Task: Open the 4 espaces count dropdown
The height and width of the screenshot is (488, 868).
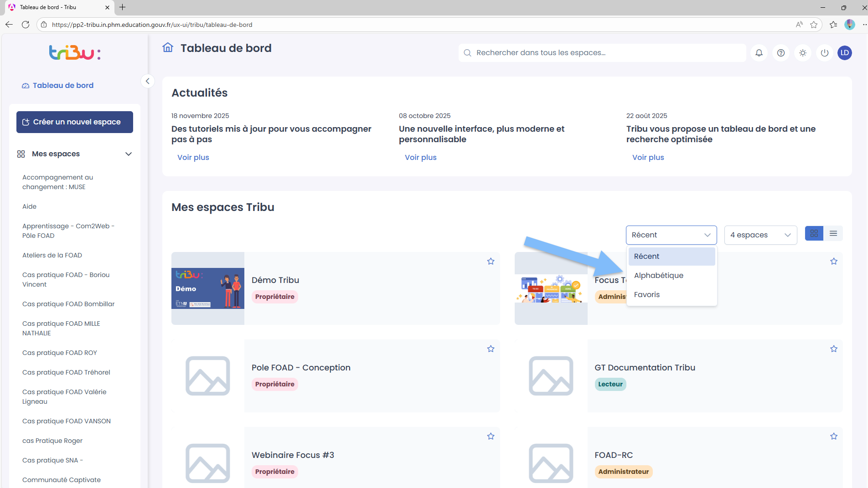Action: [760, 235]
